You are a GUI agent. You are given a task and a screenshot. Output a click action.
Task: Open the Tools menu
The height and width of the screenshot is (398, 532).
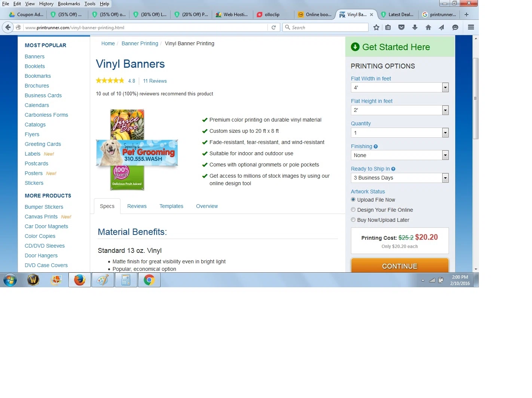(x=90, y=4)
